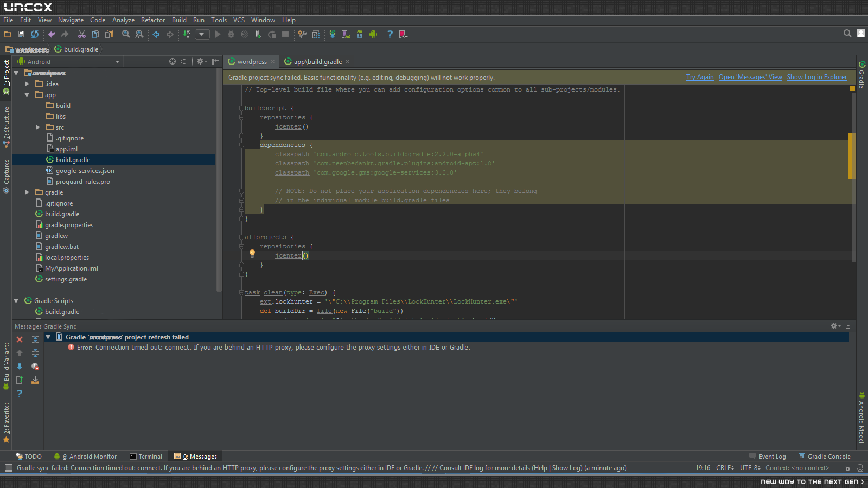Screen dimensions: 868x488
Task: Click the Copy icon in the toolbar
Action: 95,34
